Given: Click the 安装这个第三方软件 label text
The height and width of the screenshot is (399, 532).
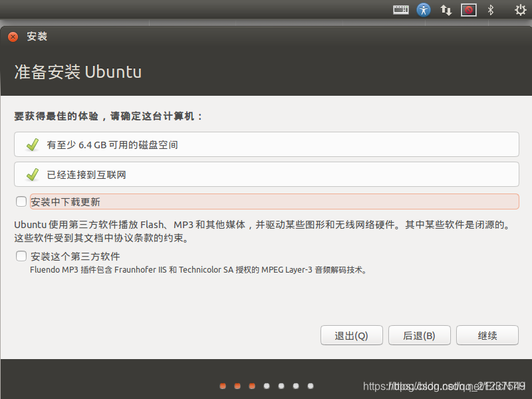Looking at the screenshot, I should click(75, 256).
